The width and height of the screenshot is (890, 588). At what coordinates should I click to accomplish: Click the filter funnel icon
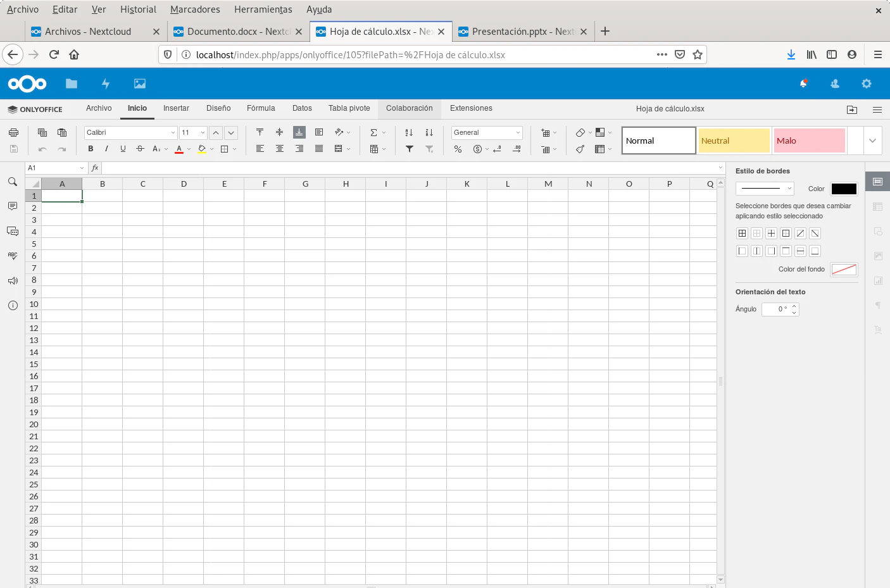coord(410,149)
